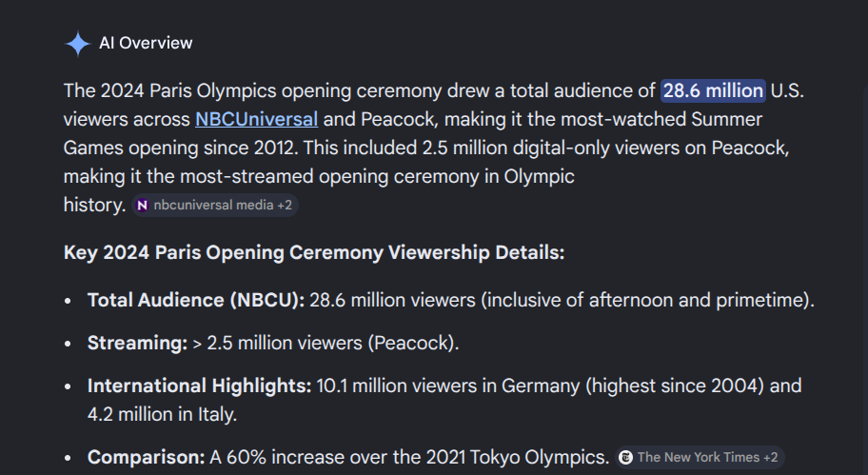
Task: Open the NBCUniversal hyperlink
Action: 256,120
